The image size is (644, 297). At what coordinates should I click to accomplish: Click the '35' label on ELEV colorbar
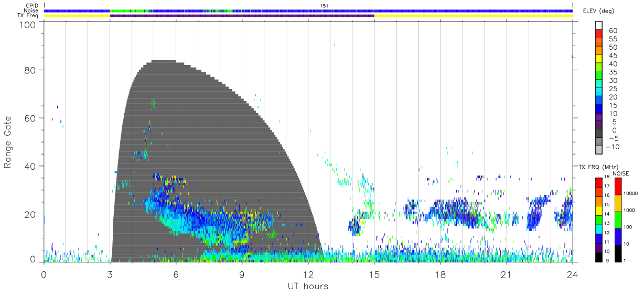click(x=613, y=72)
